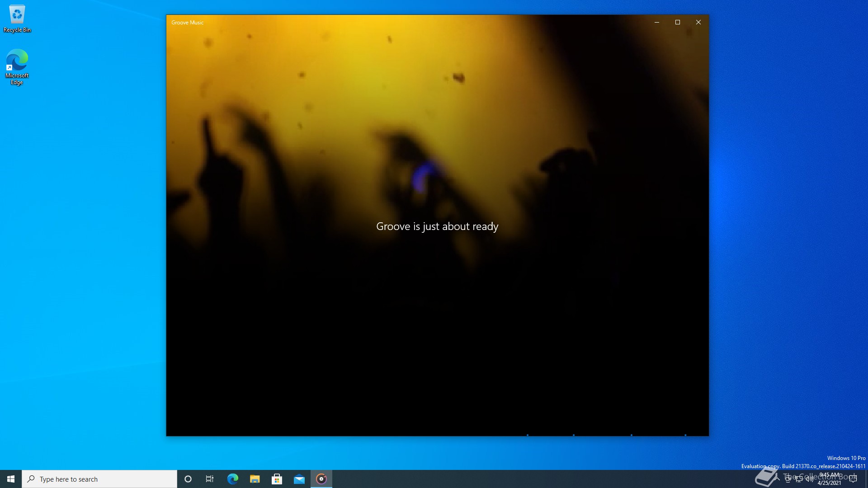Expand hidden system tray icons chevron

[777, 479]
